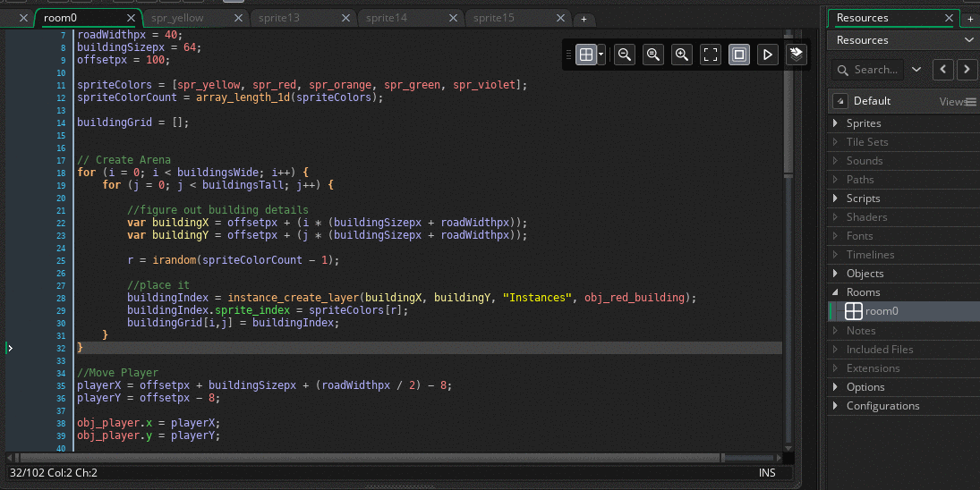980x490 pixels.
Task: Expand the Tile Sets folder
Action: pos(836,141)
